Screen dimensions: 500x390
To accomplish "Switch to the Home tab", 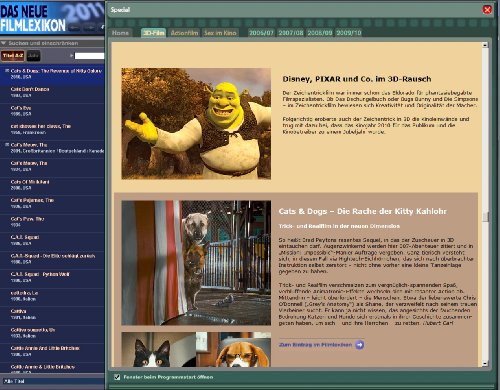I will (121, 33).
